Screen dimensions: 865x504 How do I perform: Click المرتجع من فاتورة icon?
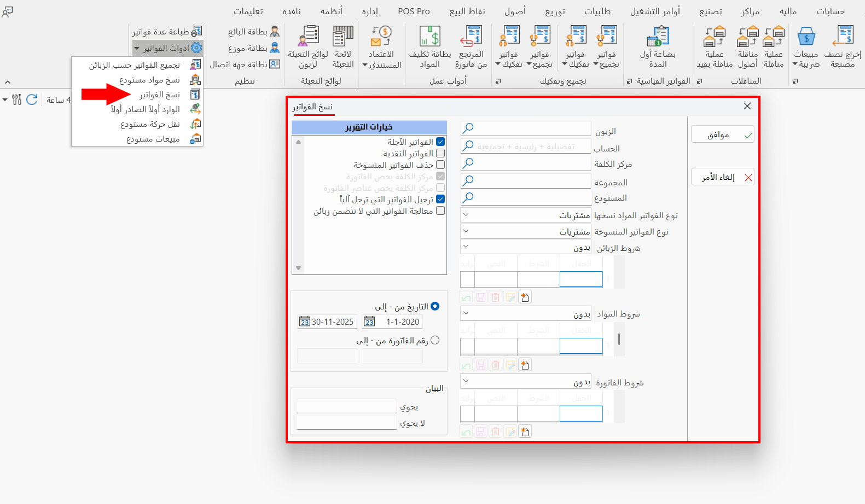click(471, 36)
